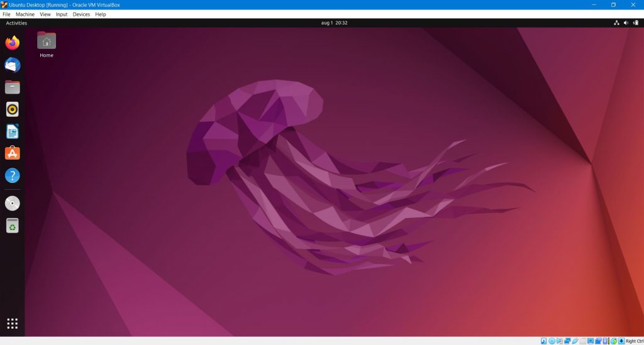This screenshot has height=345, width=644.
Task: Open Firefox from the Ubuntu dock
Action: pyautogui.click(x=13, y=43)
